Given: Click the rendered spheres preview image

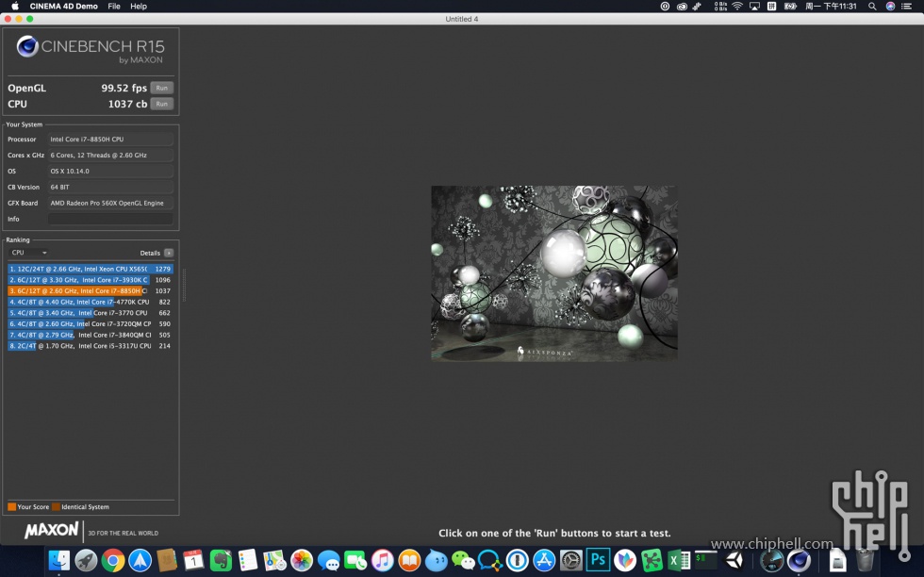Looking at the screenshot, I should pyautogui.click(x=554, y=273).
